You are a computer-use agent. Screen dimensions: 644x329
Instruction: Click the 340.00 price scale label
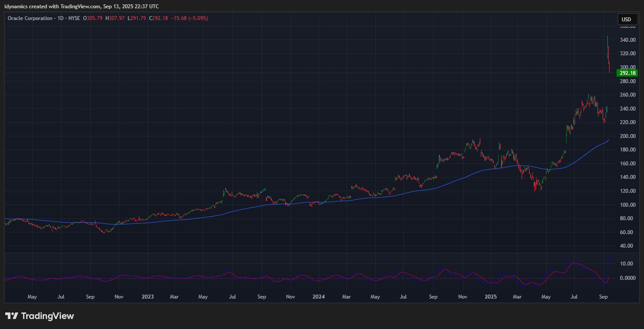click(627, 40)
